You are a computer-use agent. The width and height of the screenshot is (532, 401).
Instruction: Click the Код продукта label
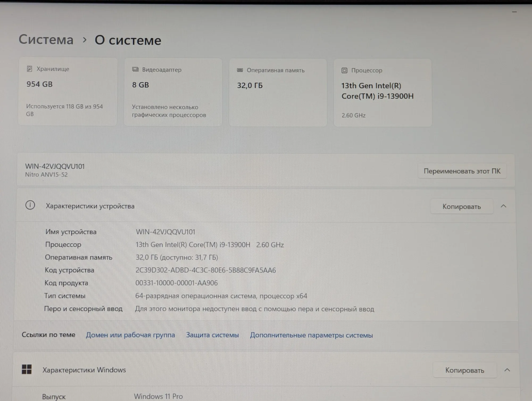(x=66, y=283)
